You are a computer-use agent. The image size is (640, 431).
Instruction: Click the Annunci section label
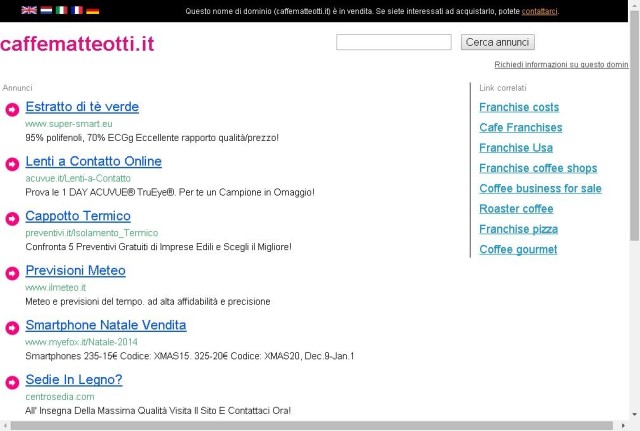[x=17, y=88]
